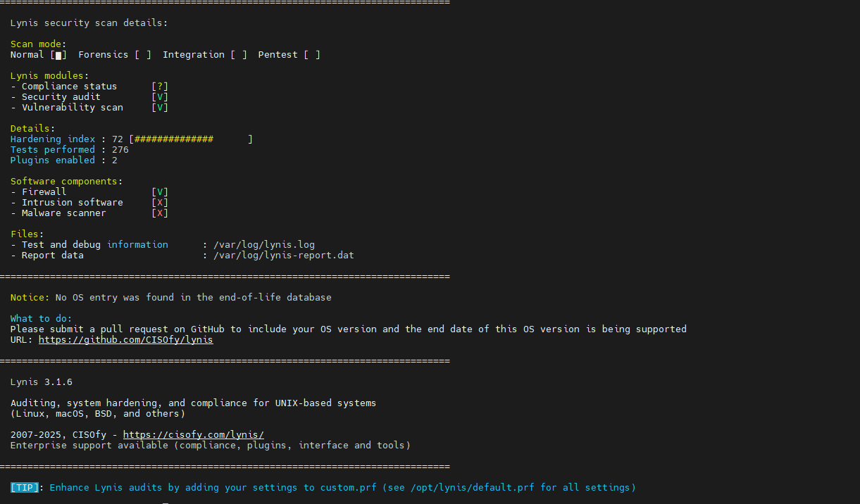Screen dimensions: 860x504
Task: Click the 'Firewall' component label
Action: 44,192
